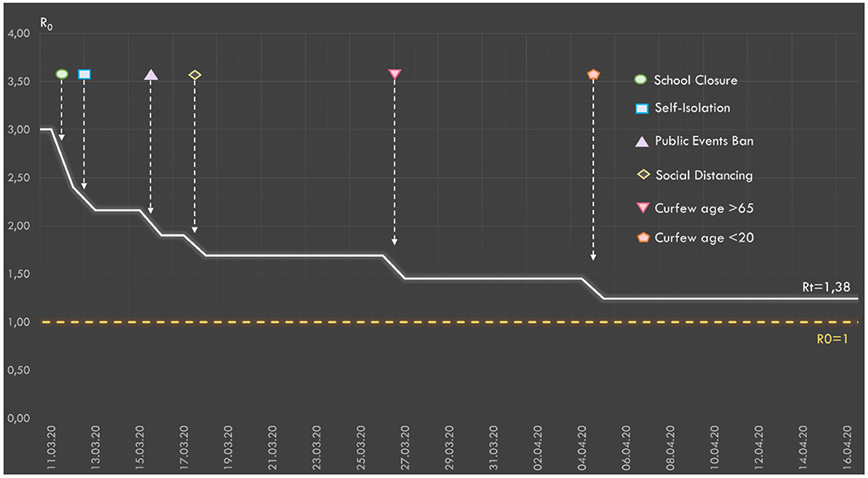The width and height of the screenshot is (868, 478).
Task: Select the Public Events Ban legend label
Action: (x=704, y=141)
